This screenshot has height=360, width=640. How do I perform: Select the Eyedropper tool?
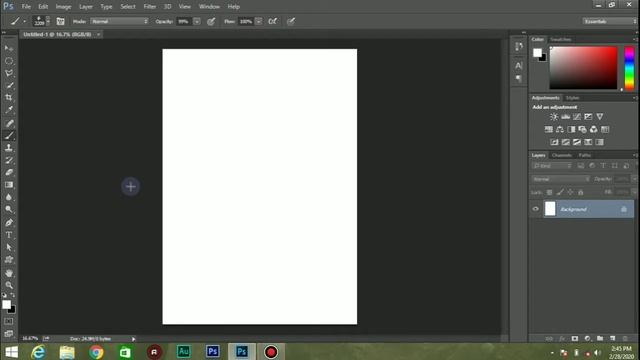[9, 110]
